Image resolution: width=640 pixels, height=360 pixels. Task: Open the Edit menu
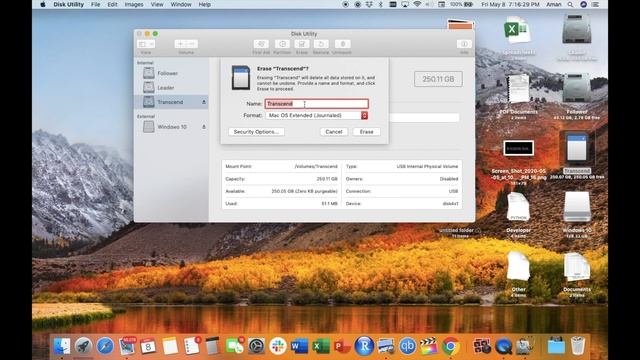coord(112,4)
